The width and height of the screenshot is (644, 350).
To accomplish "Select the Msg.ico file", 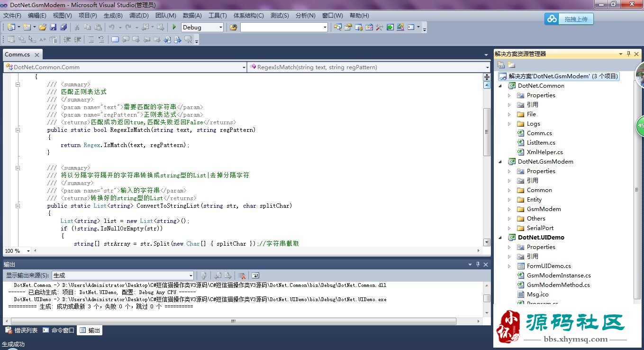I will pos(537,295).
